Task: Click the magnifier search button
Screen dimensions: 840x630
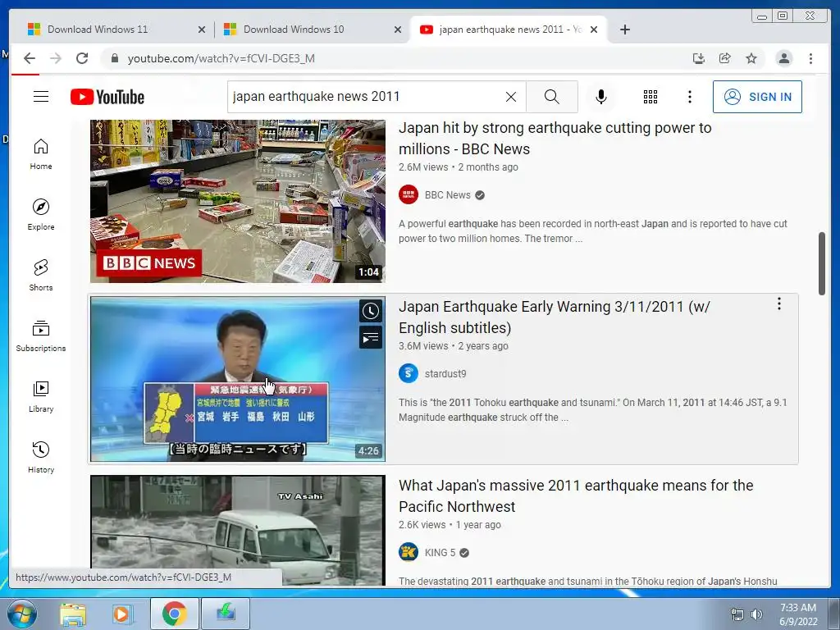Action: point(552,97)
